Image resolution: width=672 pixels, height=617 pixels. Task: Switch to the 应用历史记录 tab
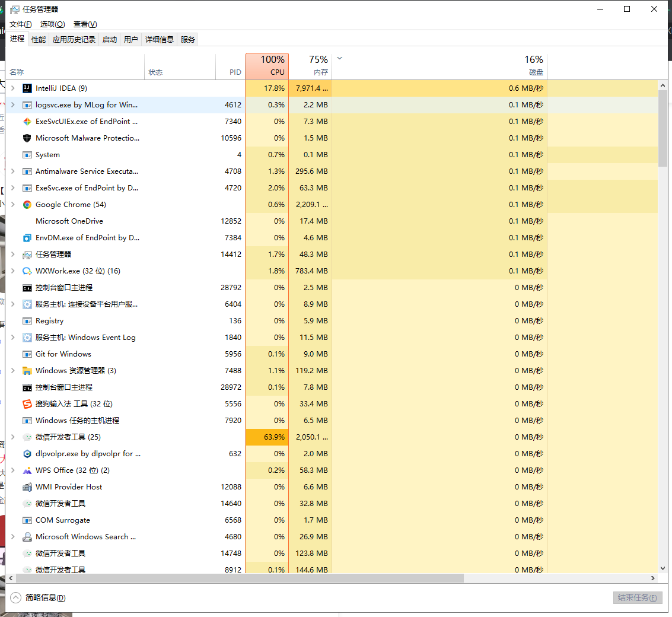click(x=74, y=39)
